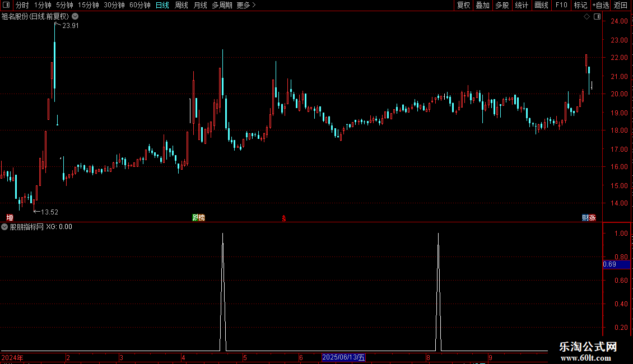Activate the 画线 drawing tools
This screenshot has width=633, height=364.
tap(541, 5)
